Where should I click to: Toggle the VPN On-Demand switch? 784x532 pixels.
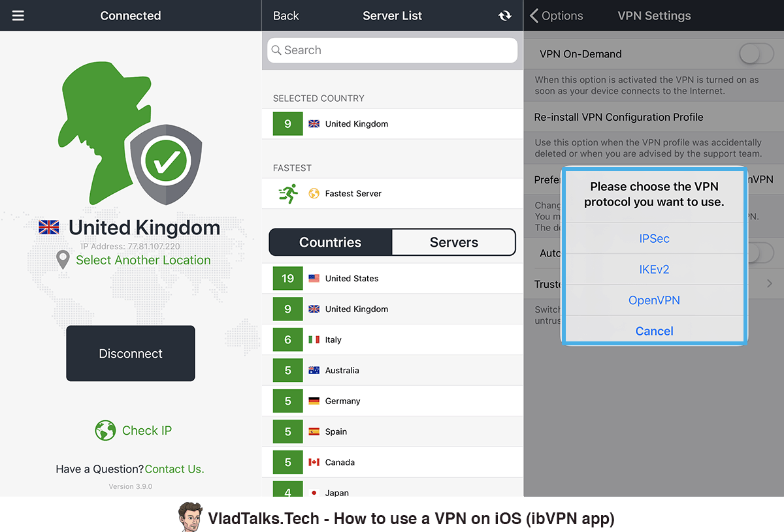click(x=757, y=54)
